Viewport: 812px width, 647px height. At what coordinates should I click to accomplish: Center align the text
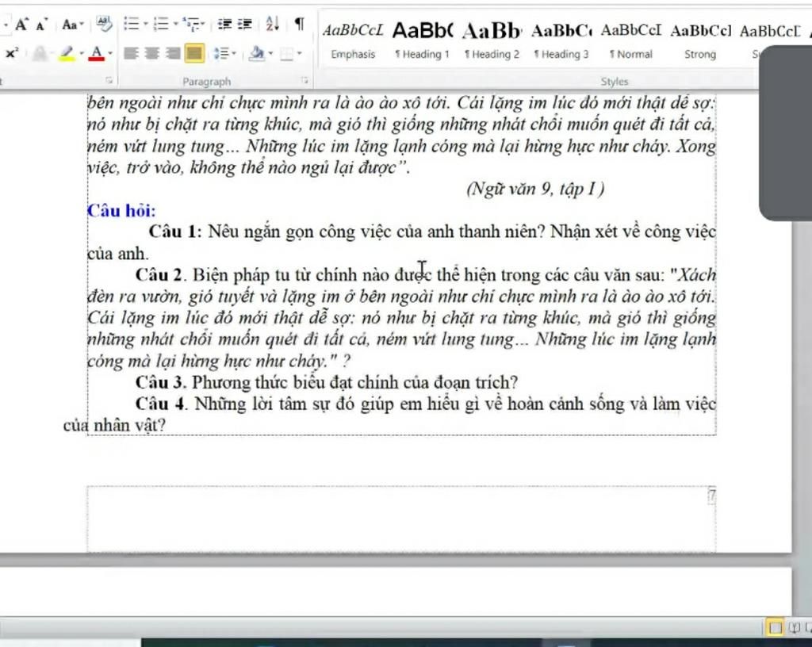tap(151, 53)
